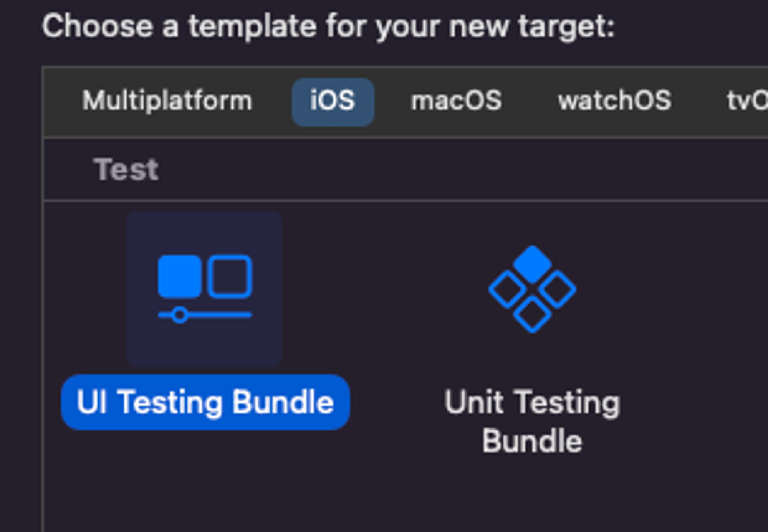Click the Unit Testing Bundle text label

[x=532, y=421]
